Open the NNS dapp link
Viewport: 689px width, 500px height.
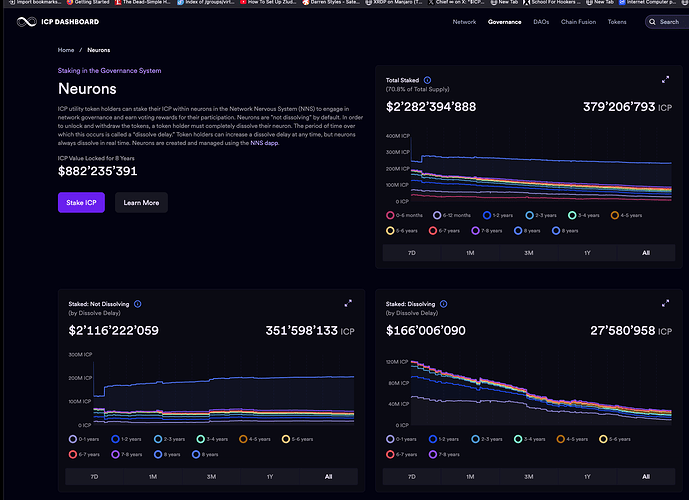pos(264,143)
